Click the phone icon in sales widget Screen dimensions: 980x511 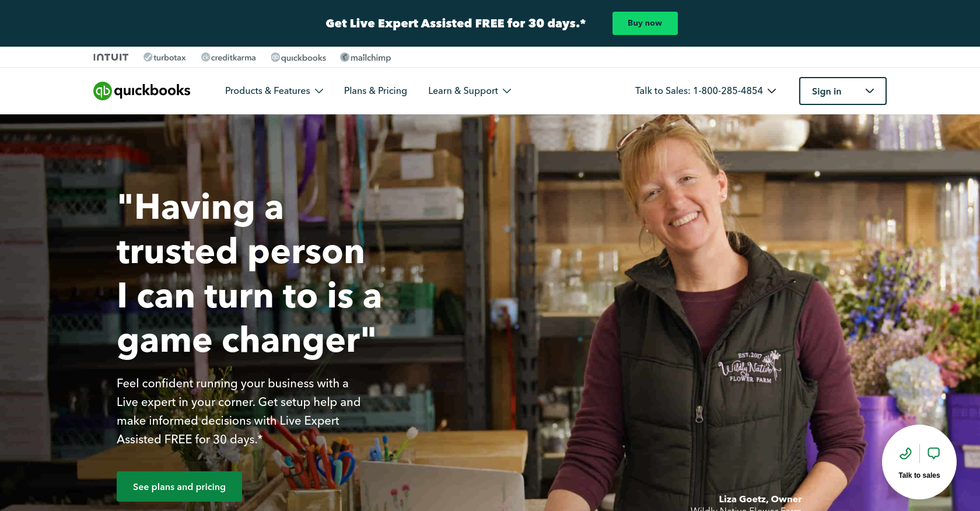905,453
